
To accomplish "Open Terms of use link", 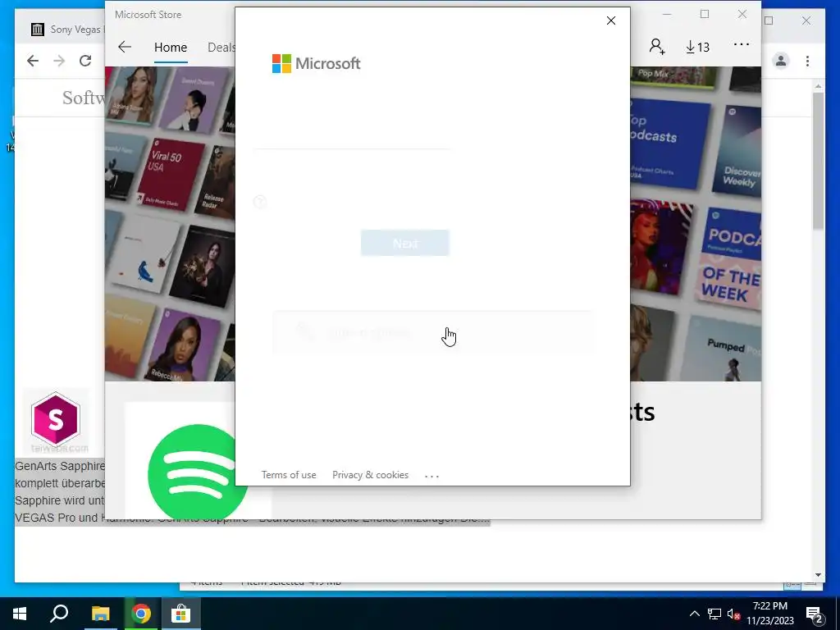I will pos(289,475).
